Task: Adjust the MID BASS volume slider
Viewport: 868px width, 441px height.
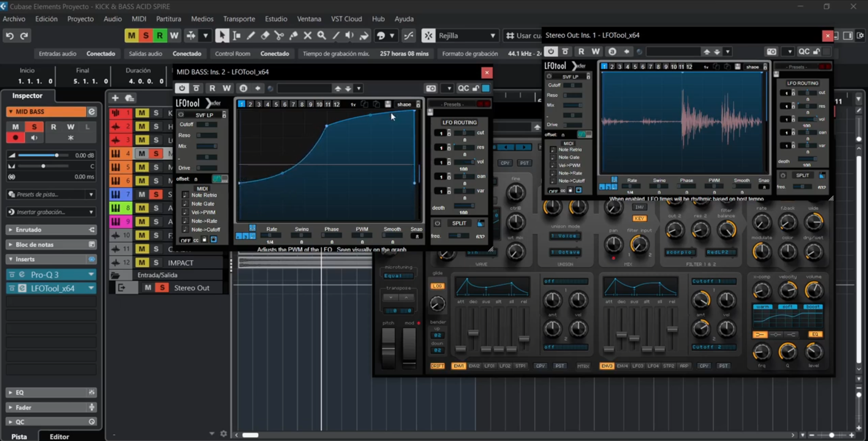Action: (x=56, y=155)
